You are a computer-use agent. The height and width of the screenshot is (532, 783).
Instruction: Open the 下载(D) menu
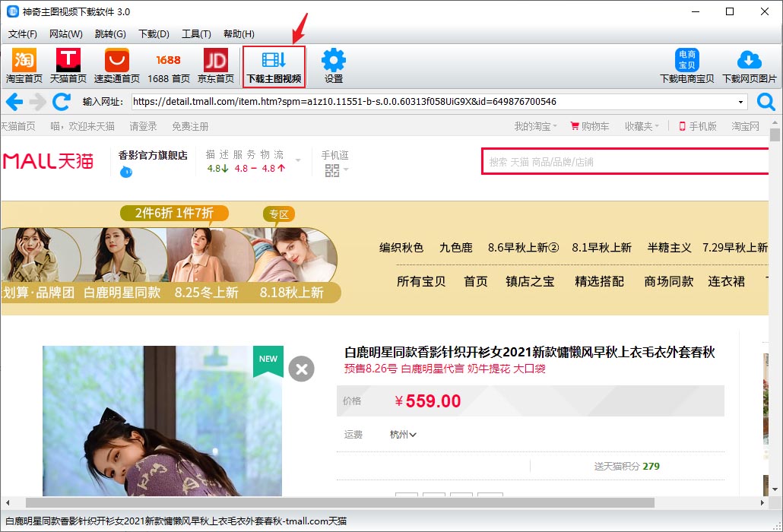[x=154, y=34]
